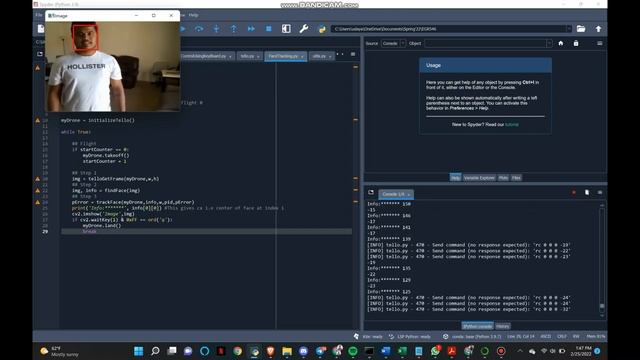Click line 29 break statement in editor
Viewport: 640px width, 360px height.
click(89, 231)
